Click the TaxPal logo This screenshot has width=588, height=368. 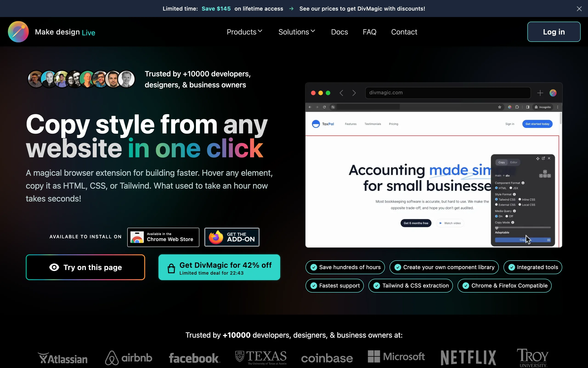click(x=323, y=124)
